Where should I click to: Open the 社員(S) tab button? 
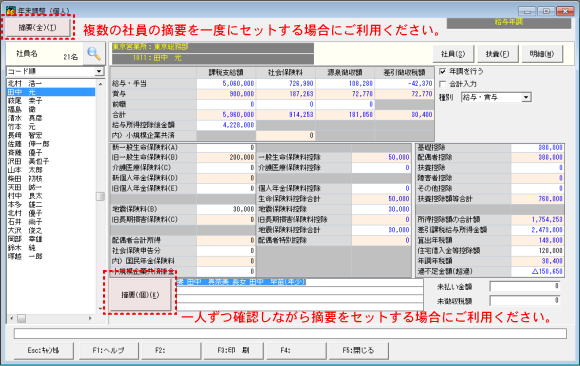pos(453,54)
